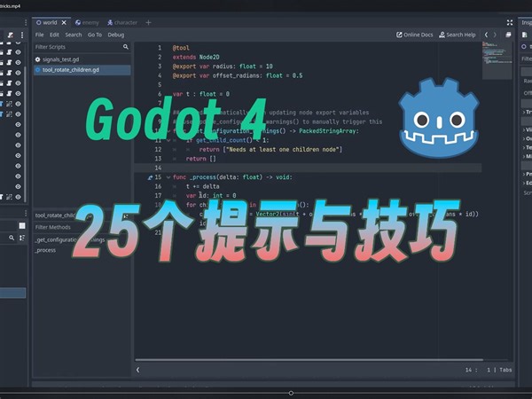Click line number 14 in the gutter
Image resolution: width=532 pixels, height=399 pixels.
pos(158,168)
